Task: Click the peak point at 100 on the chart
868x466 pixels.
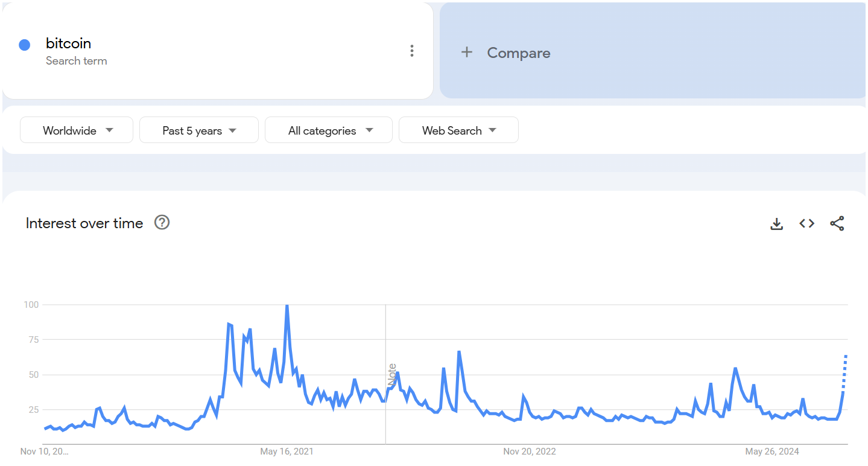Action: [x=287, y=305]
